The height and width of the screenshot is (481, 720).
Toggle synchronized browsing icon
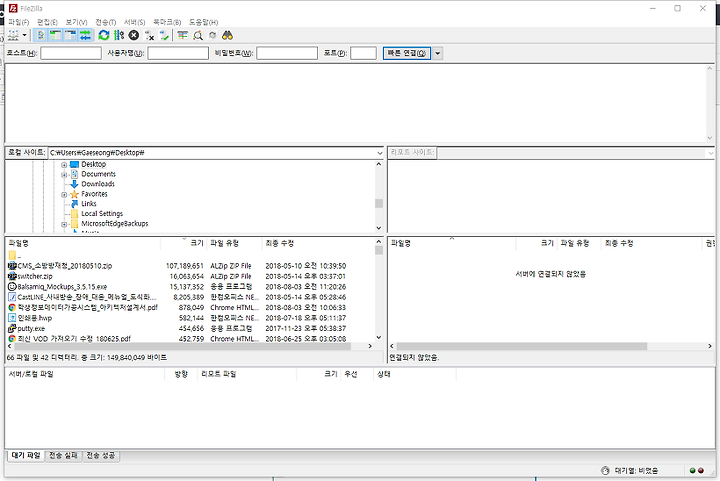[x=213, y=35]
